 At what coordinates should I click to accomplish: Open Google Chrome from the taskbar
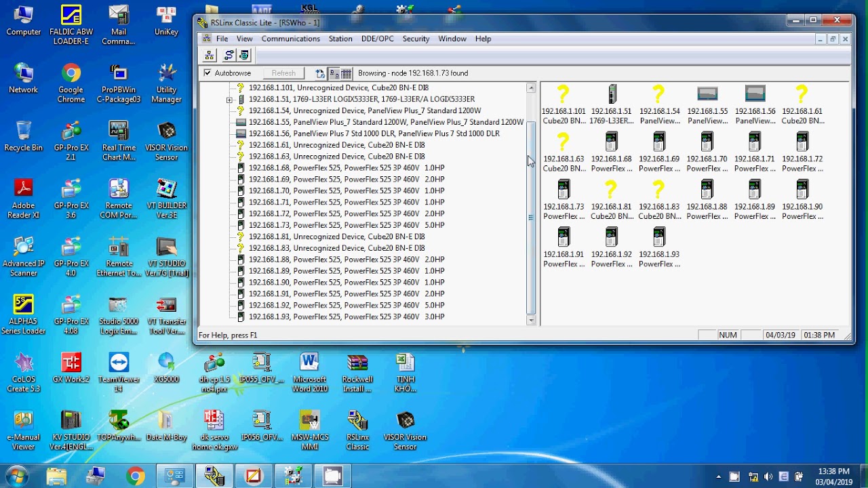pos(135,476)
